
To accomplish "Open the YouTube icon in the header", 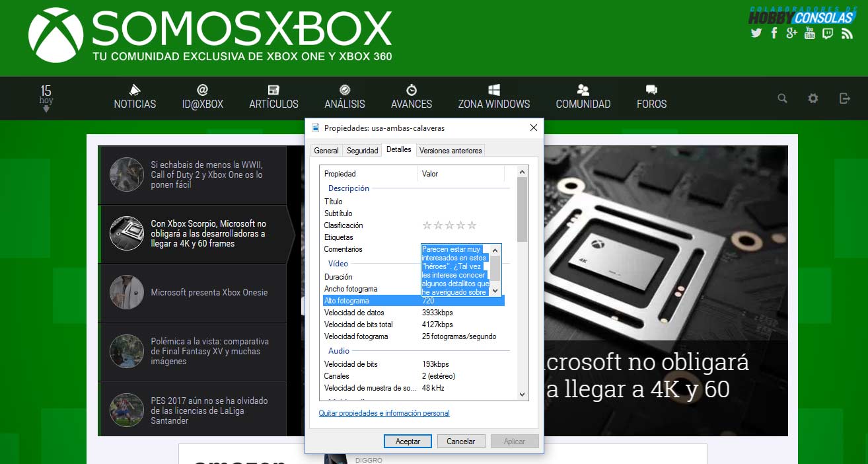I will (x=810, y=33).
